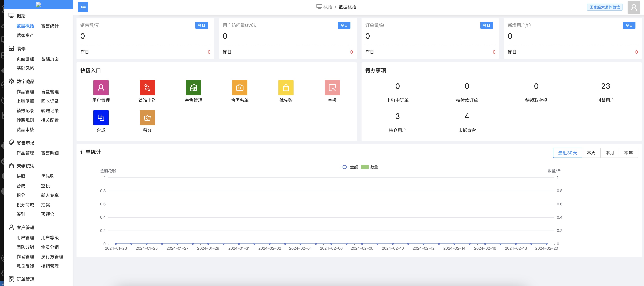Screen dimensions: 644x286
Task: Click the 国家级大师体验馆 tag in header
Action: pos(604,7)
